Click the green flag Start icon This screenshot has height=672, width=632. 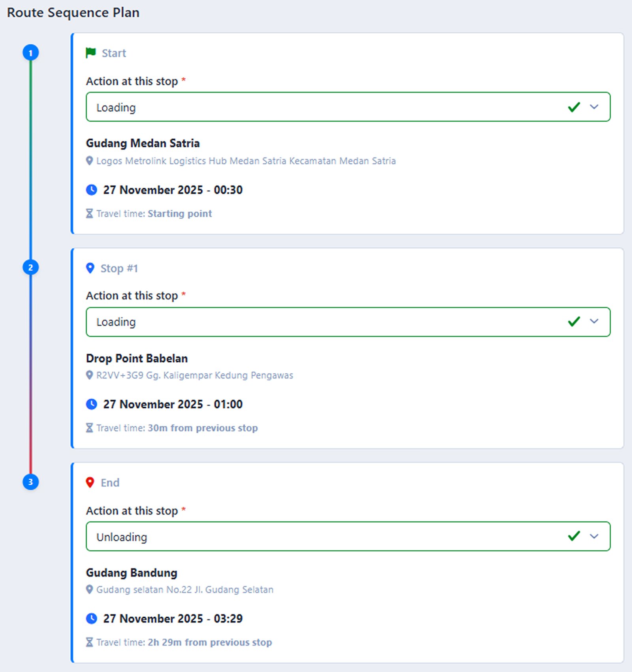pyautogui.click(x=91, y=53)
